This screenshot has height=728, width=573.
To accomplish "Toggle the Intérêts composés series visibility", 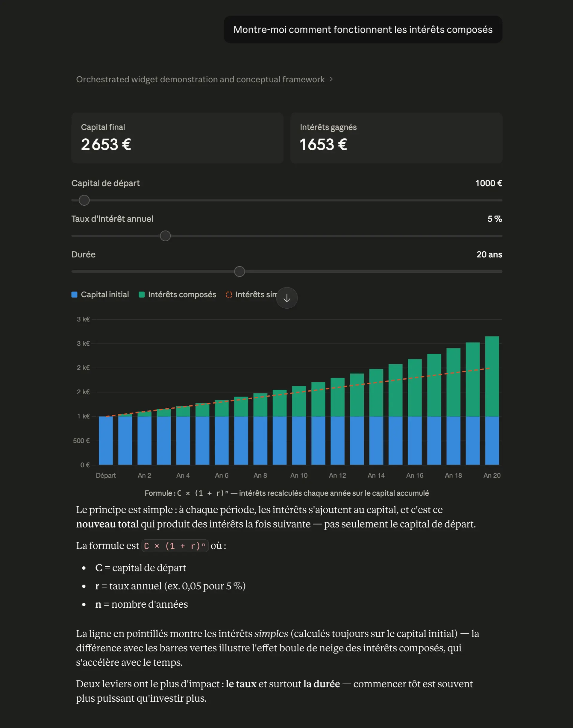I will 178,294.
